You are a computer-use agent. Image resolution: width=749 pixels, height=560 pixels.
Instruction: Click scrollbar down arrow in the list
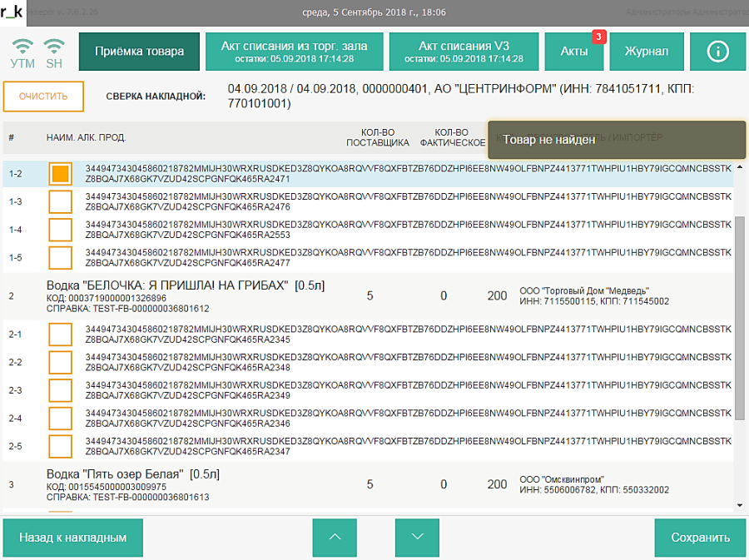(x=740, y=504)
